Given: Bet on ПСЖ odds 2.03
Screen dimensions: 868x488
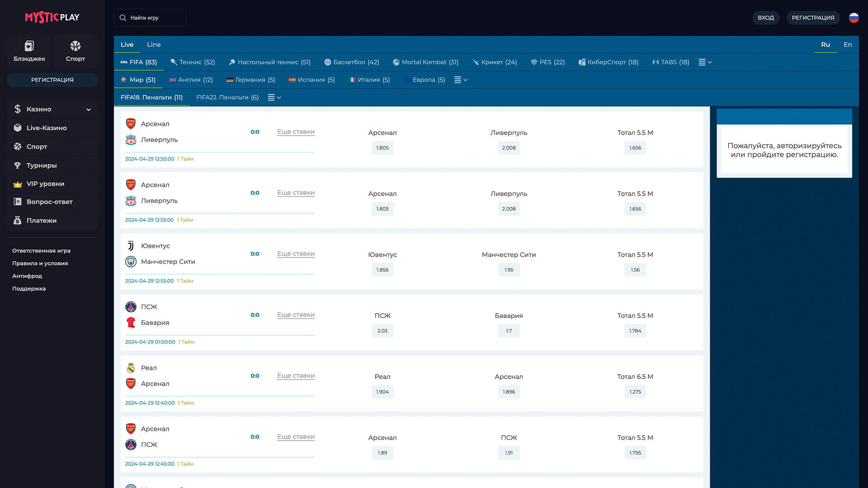Looking at the screenshot, I should click(382, 331).
